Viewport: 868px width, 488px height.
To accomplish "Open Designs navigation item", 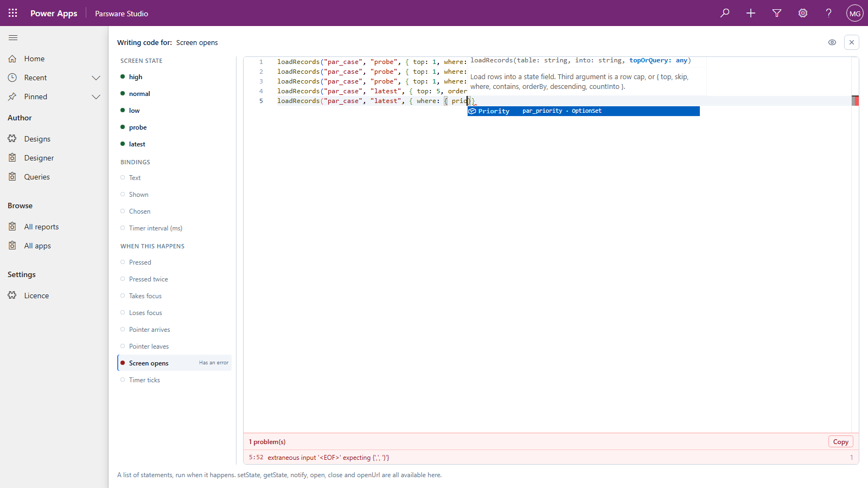I will click(54, 139).
